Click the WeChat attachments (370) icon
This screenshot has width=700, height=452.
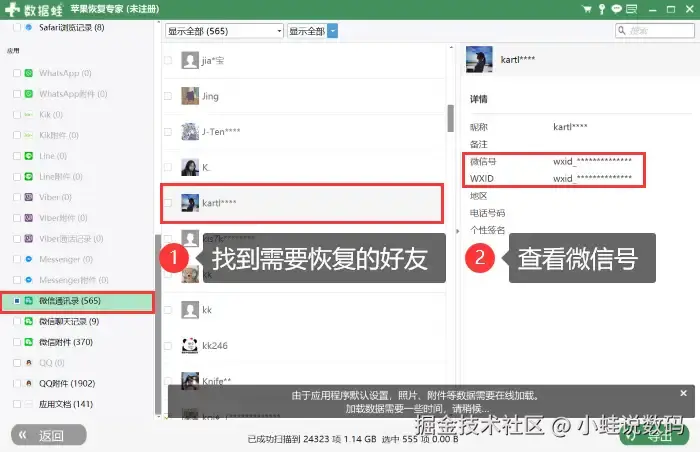click(x=29, y=342)
